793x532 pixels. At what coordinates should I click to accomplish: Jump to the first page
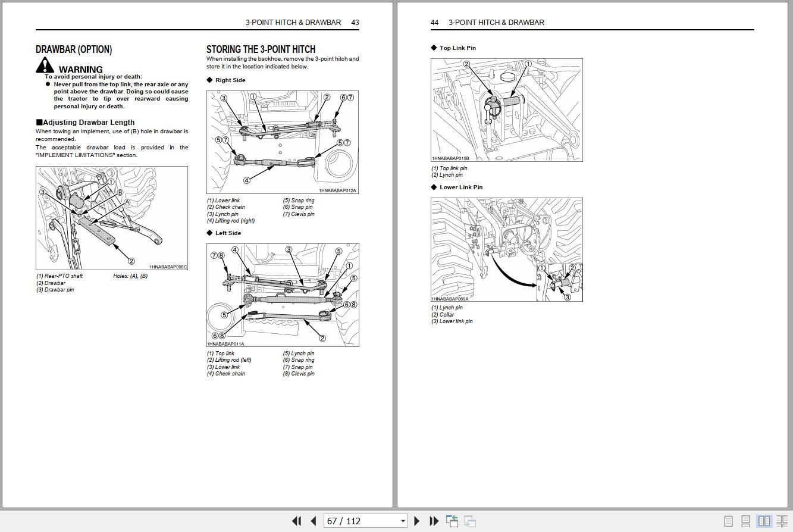pos(296,521)
